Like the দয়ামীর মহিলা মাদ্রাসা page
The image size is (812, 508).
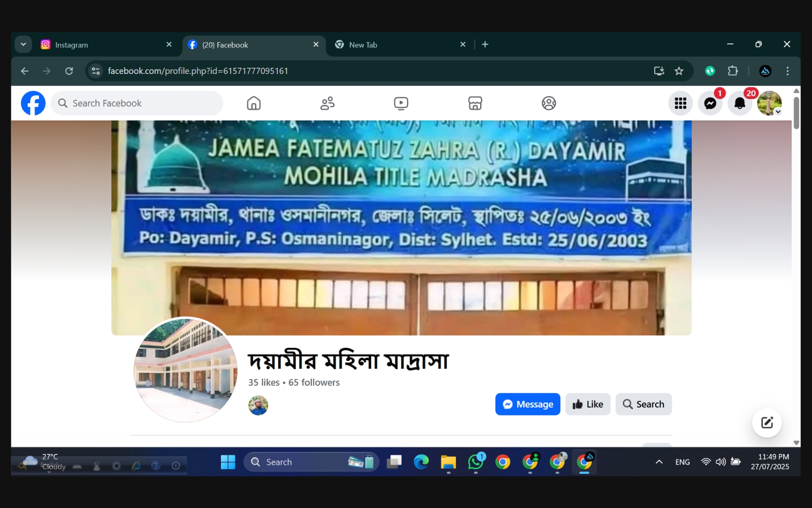(587, 404)
